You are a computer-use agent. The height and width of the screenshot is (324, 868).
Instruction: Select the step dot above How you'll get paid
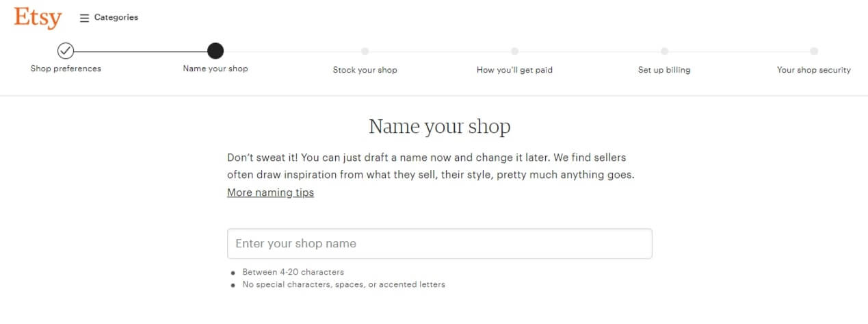point(514,51)
